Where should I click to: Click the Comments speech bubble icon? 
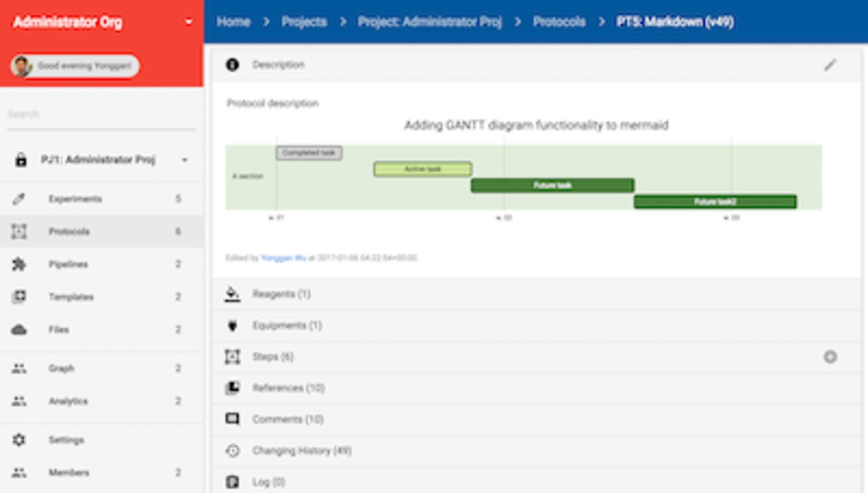tap(232, 419)
